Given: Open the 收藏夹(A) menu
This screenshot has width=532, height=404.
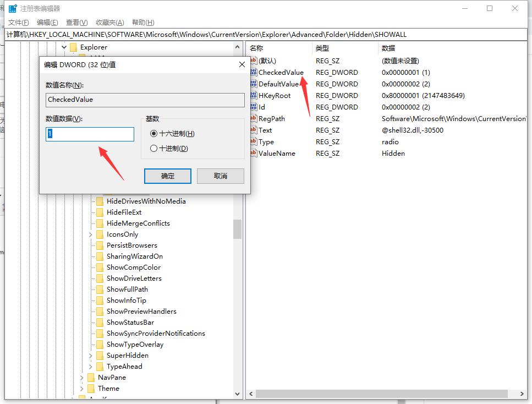Looking at the screenshot, I should click(110, 23).
